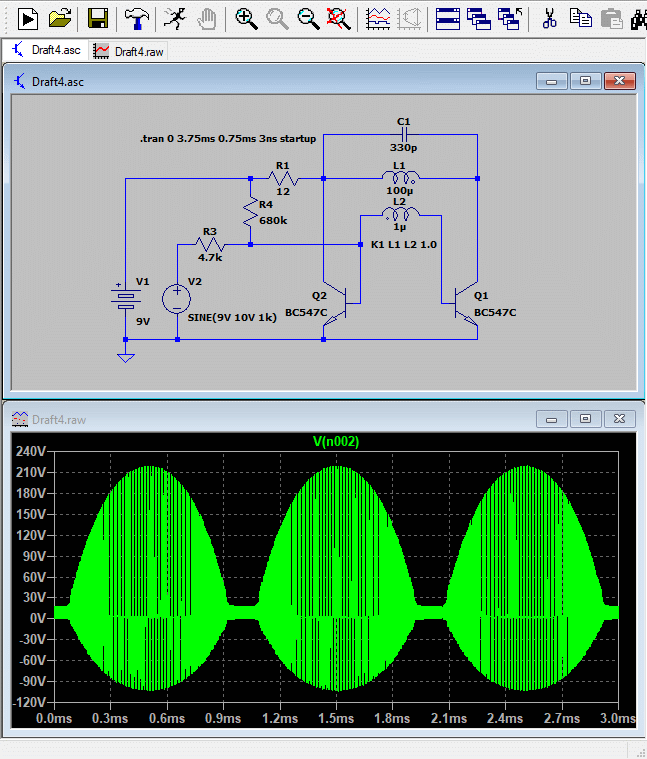This screenshot has height=759, width=647.
Task: Run simulation with running man icon
Action: [x=174, y=19]
